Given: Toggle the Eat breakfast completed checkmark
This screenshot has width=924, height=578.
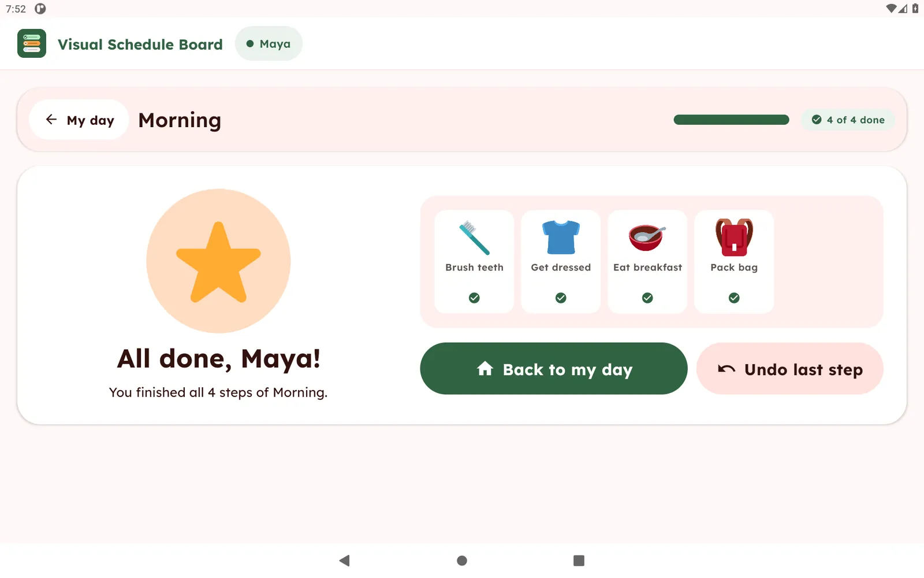Looking at the screenshot, I should click(647, 298).
